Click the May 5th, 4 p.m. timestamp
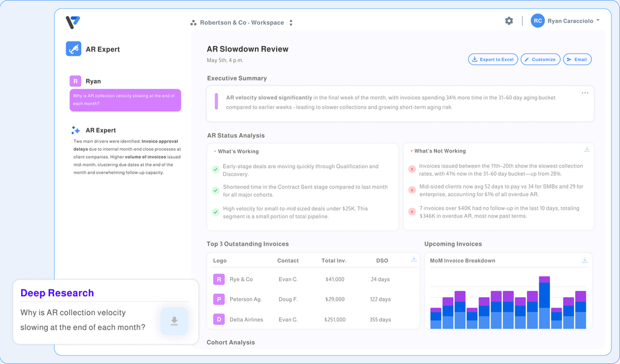Viewport: 620px width, 364px height. [225, 61]
